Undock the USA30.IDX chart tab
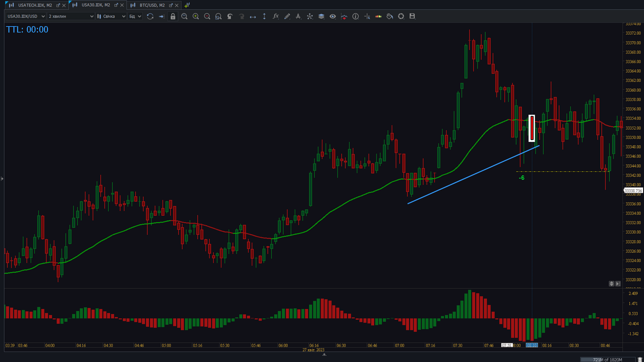Image resolution: width=644 pixels, height=362 pixels. 116,5
